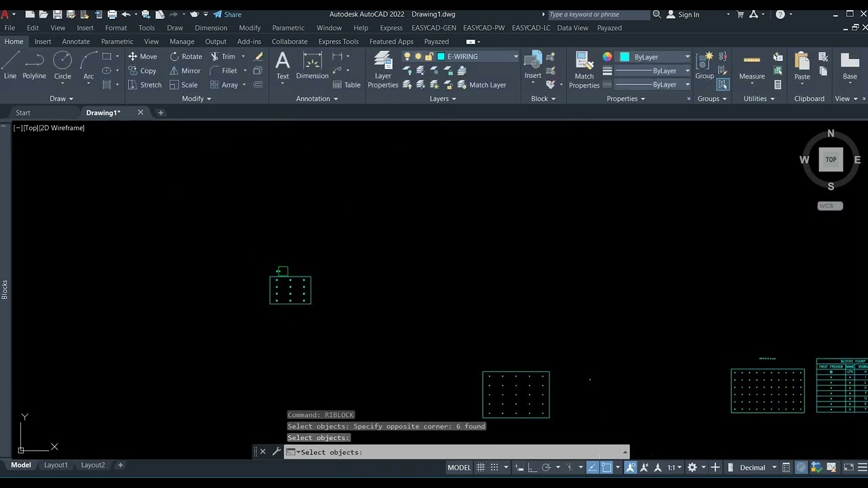
Task: Open Layer Properties manager
Action: [383, 70]
